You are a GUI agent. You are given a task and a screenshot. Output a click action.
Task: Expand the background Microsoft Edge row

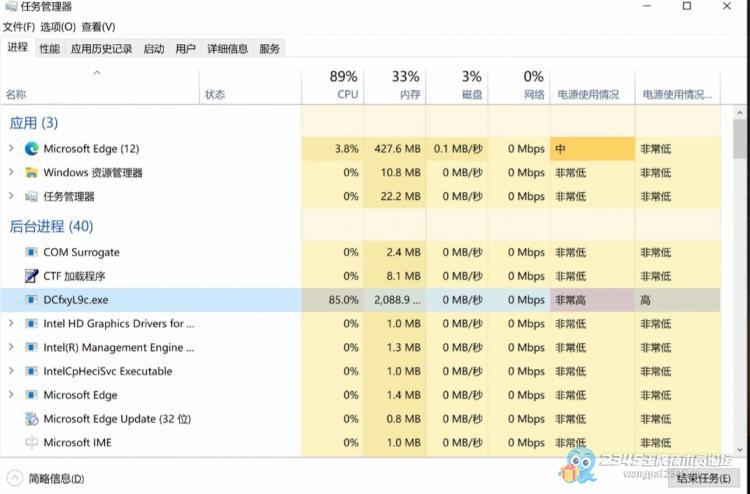[11, 395]
